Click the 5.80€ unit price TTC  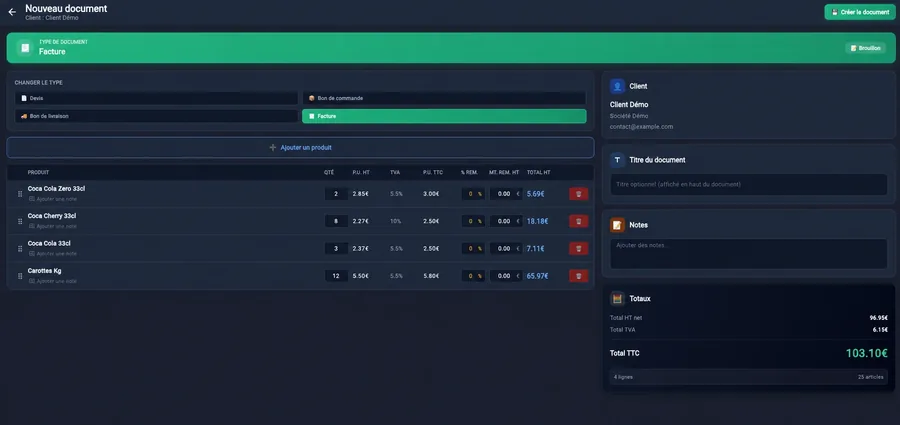[431, 276]
